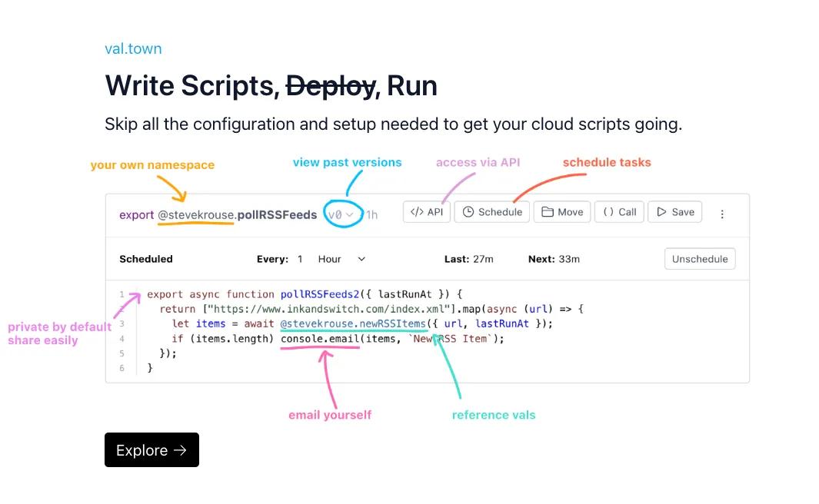Click the Every interval number field

[x=301, y=259]
